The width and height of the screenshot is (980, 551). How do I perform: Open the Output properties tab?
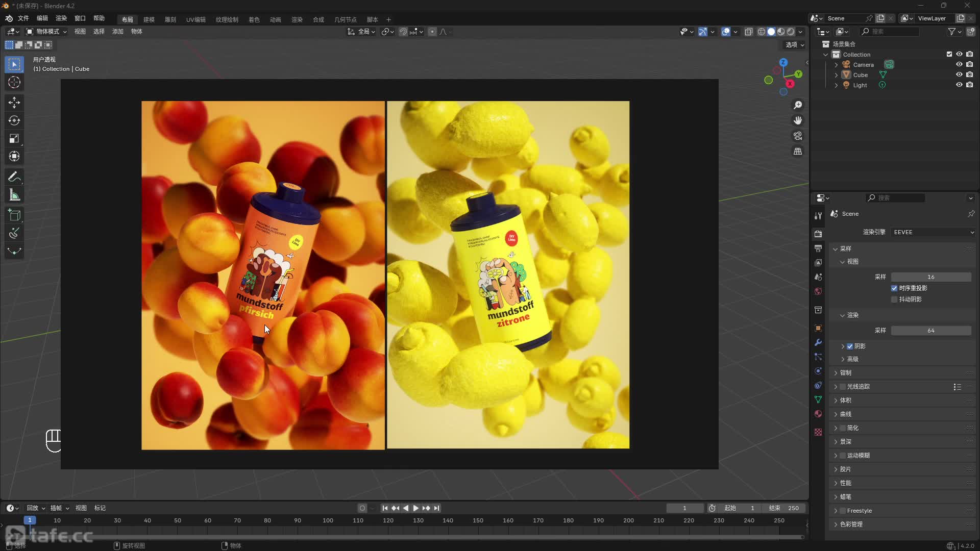point(818,248)
